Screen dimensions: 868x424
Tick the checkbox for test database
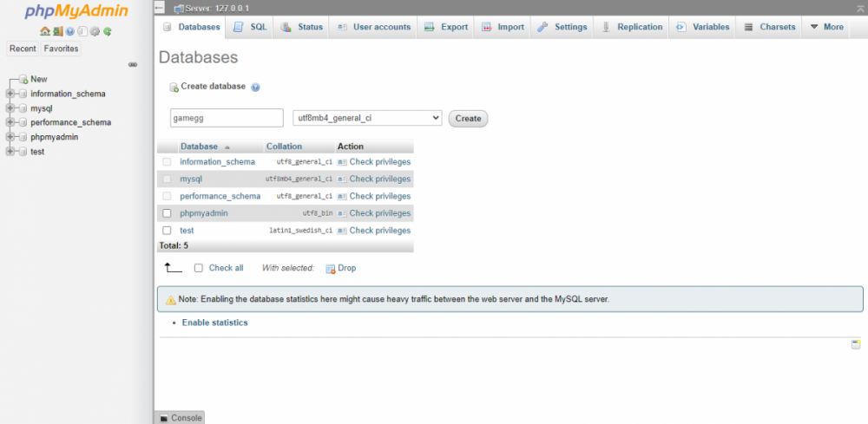pyautogui.click(x=167, y=231)
